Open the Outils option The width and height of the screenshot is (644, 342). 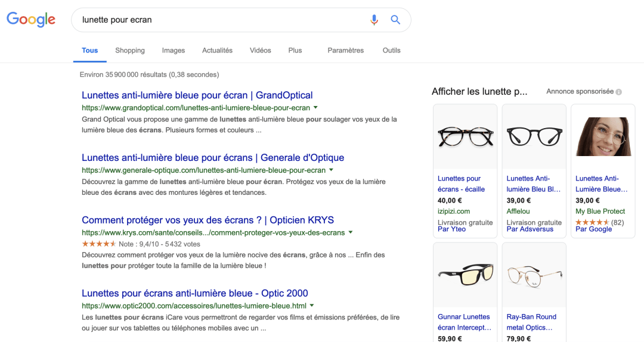point(391,51)
